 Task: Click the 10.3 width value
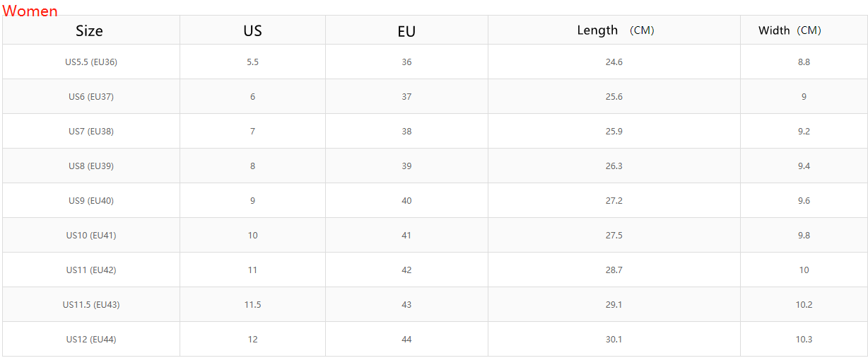pos(804,340)
